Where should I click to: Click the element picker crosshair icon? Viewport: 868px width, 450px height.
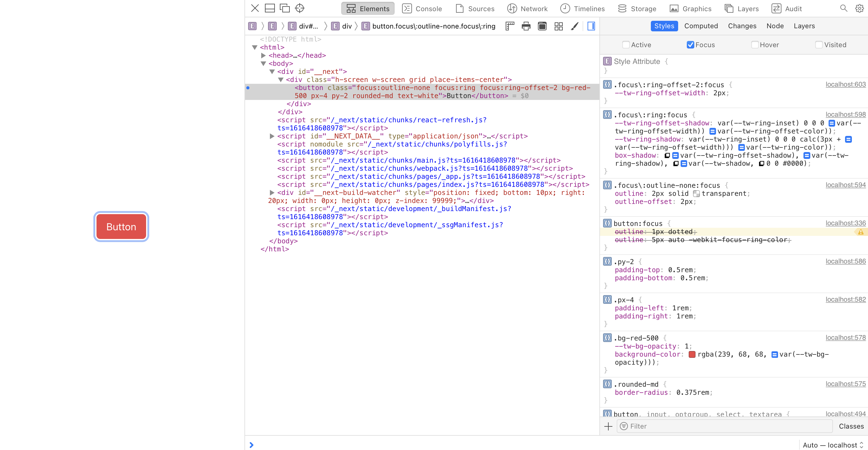click(x=300, y=8)
